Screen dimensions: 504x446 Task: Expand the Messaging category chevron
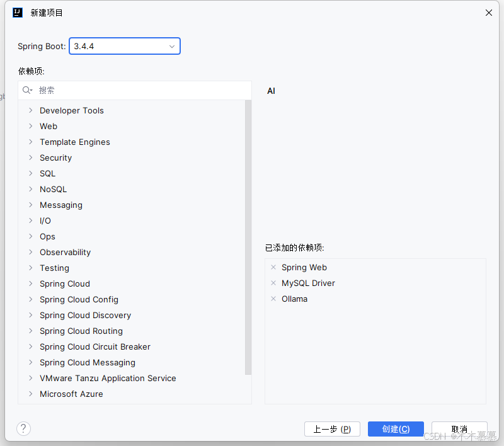(30, 205)
